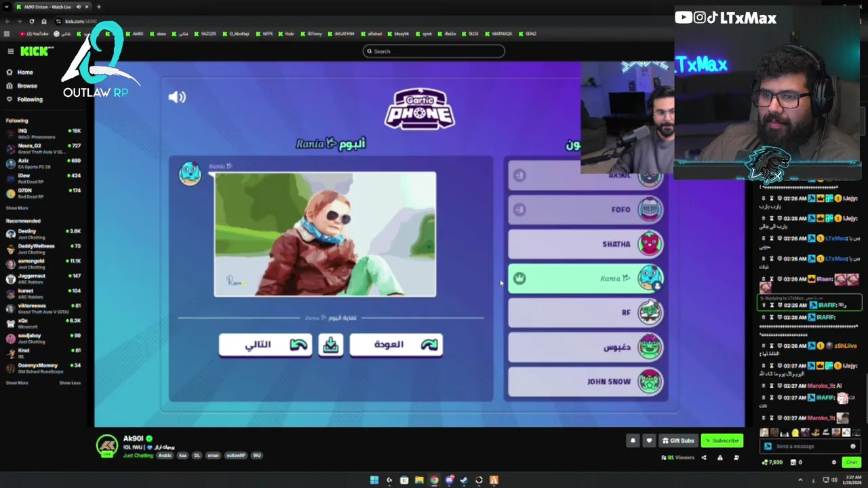Expand Show More under Following
Viewport: 868px width, 488px height.
pyautogui.click(x=17, y=208)
